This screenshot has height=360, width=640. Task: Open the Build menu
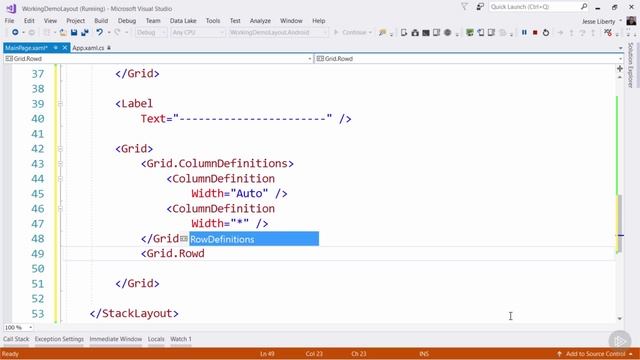[x=101, y=20]
